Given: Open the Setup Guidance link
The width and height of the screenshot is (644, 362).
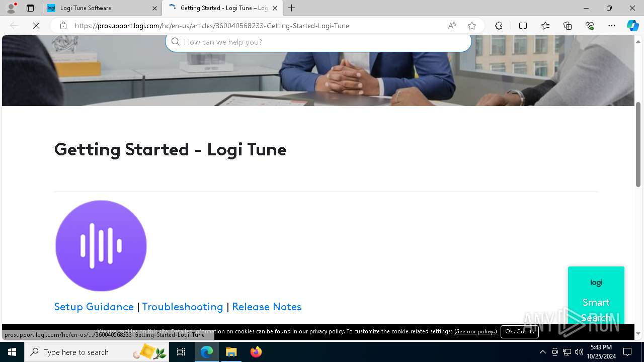Looking at the screenshot, I should (94, 307).
